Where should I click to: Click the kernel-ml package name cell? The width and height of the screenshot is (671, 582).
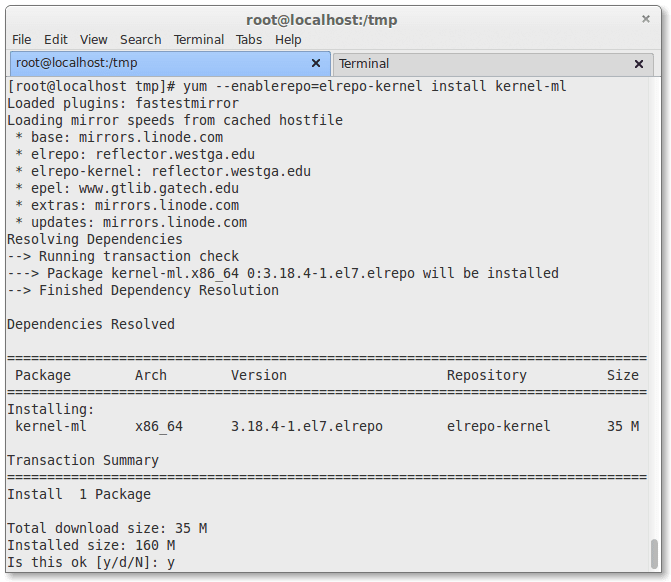coord(50,427)
